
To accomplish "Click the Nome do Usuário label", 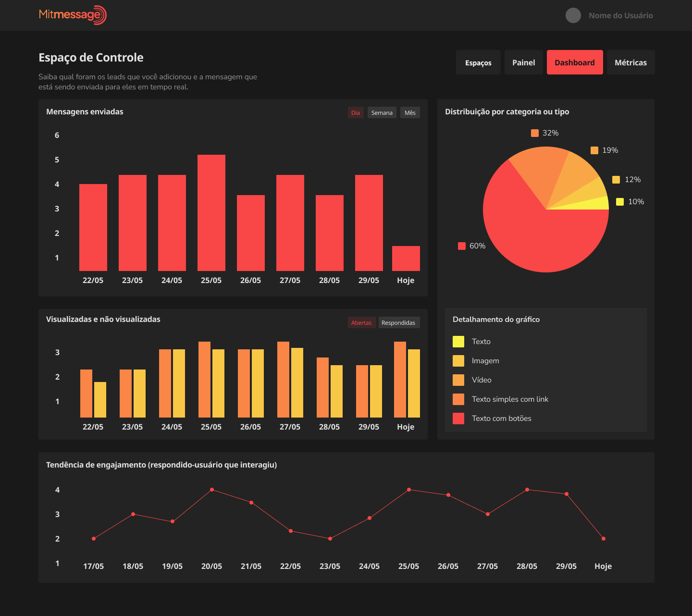I will (621, 15).
